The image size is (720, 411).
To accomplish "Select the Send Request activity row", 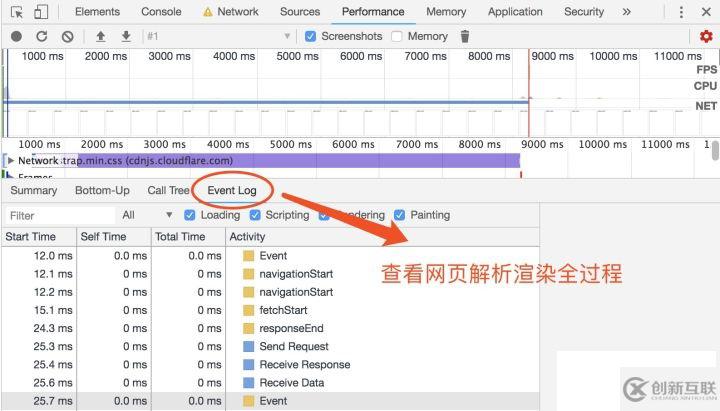I will [x=270, y=346].
